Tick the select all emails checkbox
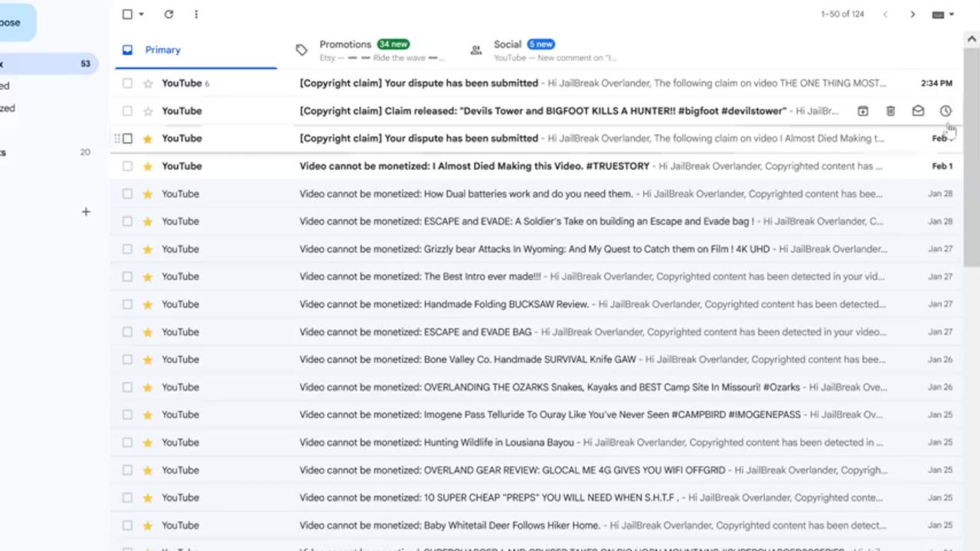This screenshot has height=551, width=980. 127,14
